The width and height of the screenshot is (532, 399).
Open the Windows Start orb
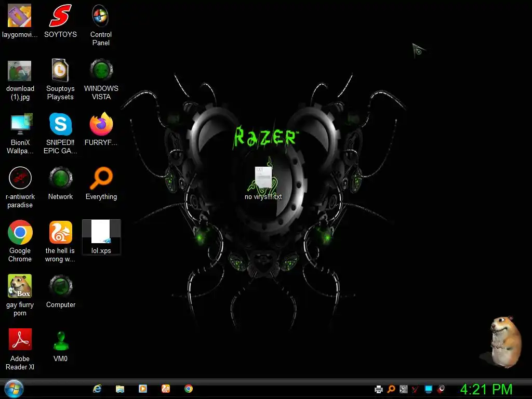[14, 389]
